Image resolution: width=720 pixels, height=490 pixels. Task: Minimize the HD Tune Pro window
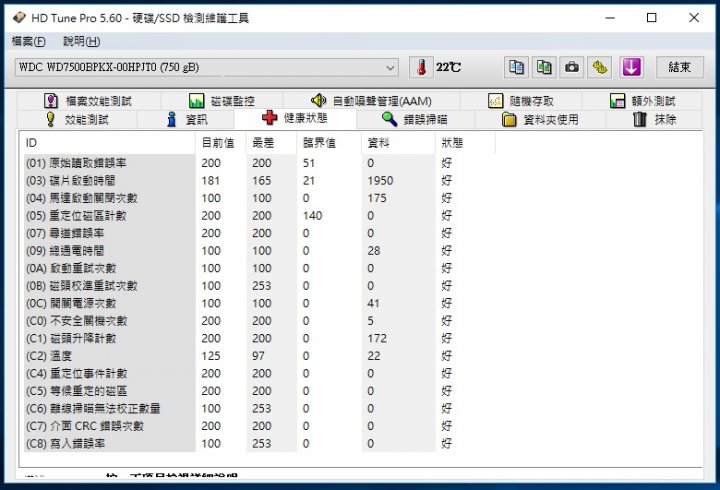coord(610,18)
